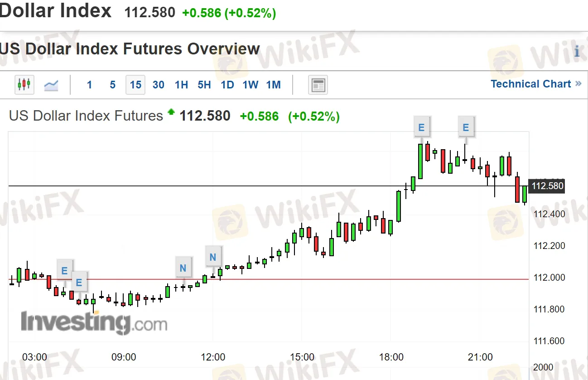Image resolution: width=588 pixels, height=380 pixels.
Task: Select the 5 minute timeframe
Action: [x=112, y=85]
